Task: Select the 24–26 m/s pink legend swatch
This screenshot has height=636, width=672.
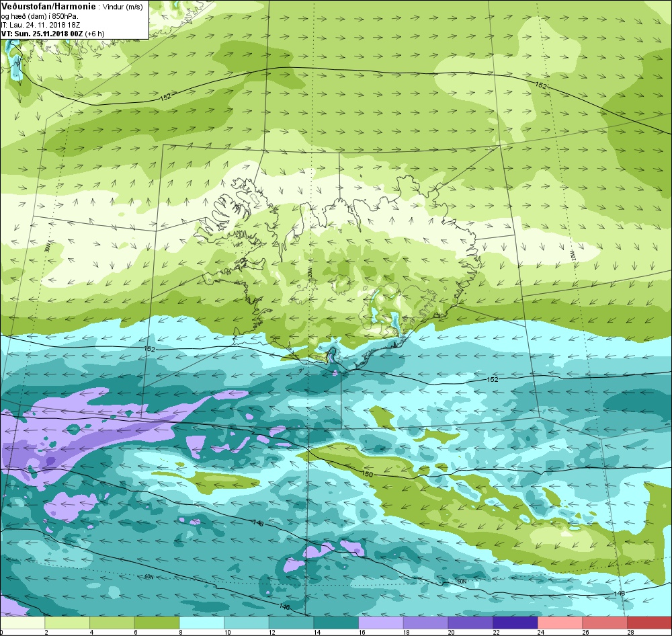Action: (x=560, y=623)
